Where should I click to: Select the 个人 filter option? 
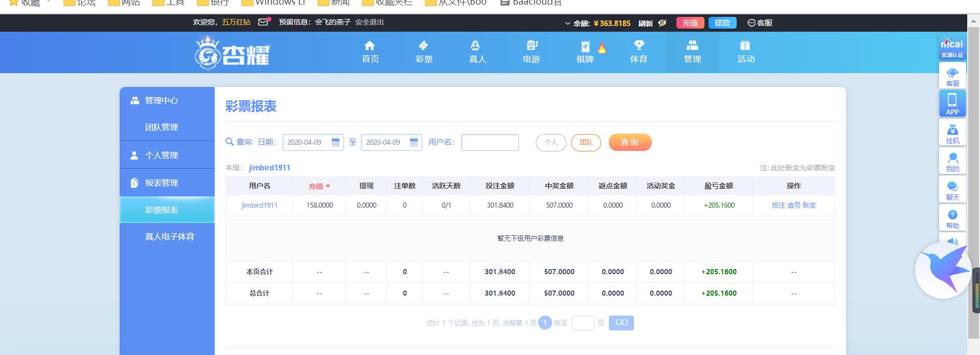[551, 142]
